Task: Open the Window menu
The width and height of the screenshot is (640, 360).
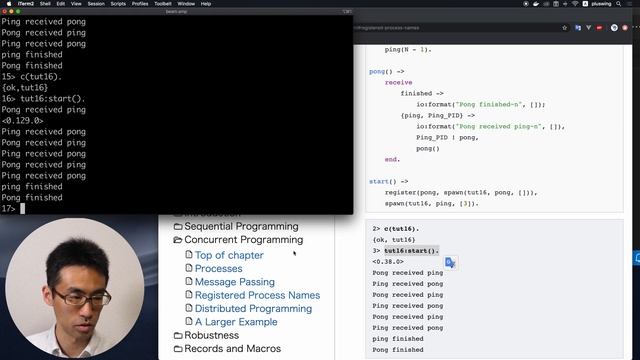Action: click(x=186, y=4)
